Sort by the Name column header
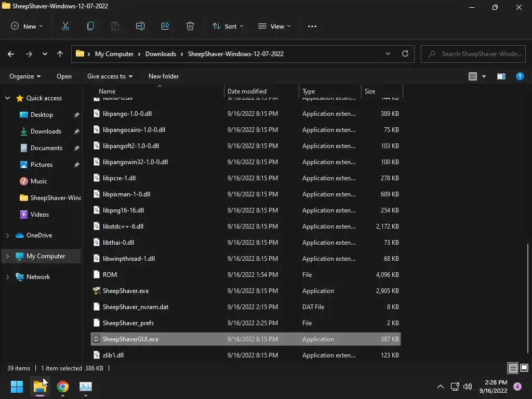 pos(107,91)
